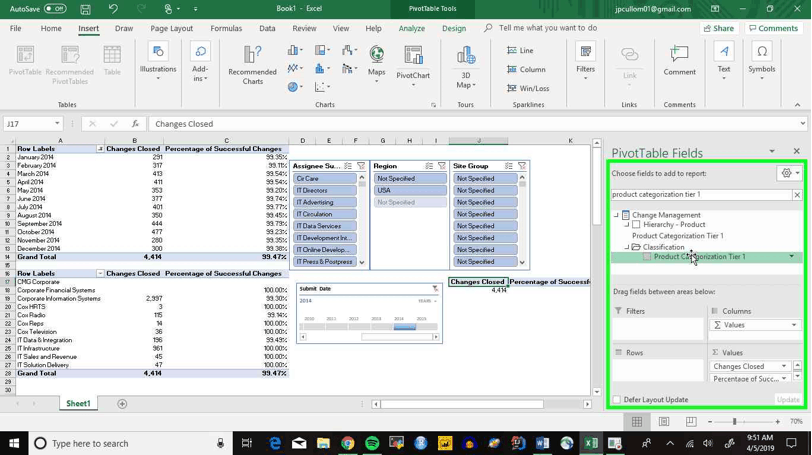Screen dimensions: 812x455
Task: Open the Comments pane button
Action: pyautogui.click(x=774, y=28)
